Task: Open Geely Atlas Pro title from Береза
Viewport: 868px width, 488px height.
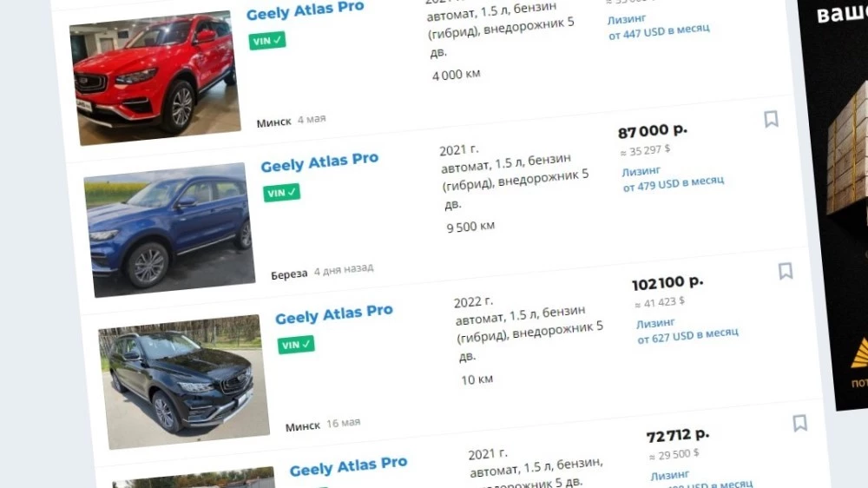Action: click(x=319, y=162)
